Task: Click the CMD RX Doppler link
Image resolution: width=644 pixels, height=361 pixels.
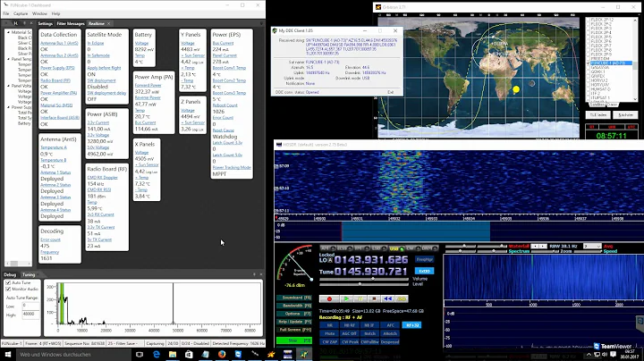Action: (102, 177)
